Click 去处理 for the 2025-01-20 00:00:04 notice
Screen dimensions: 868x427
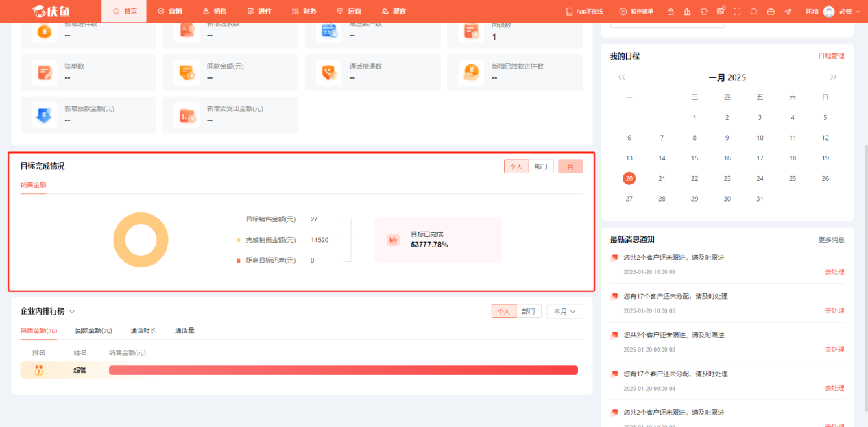point(834,388)
